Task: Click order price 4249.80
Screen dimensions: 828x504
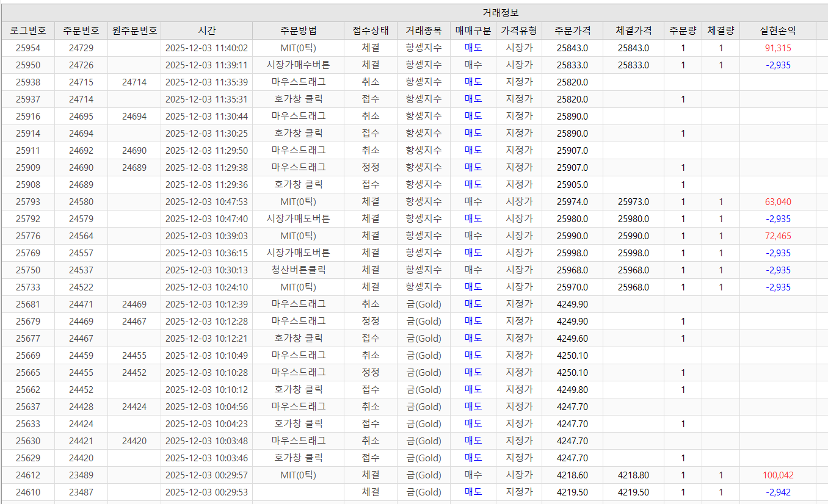Action: point(572,389)
